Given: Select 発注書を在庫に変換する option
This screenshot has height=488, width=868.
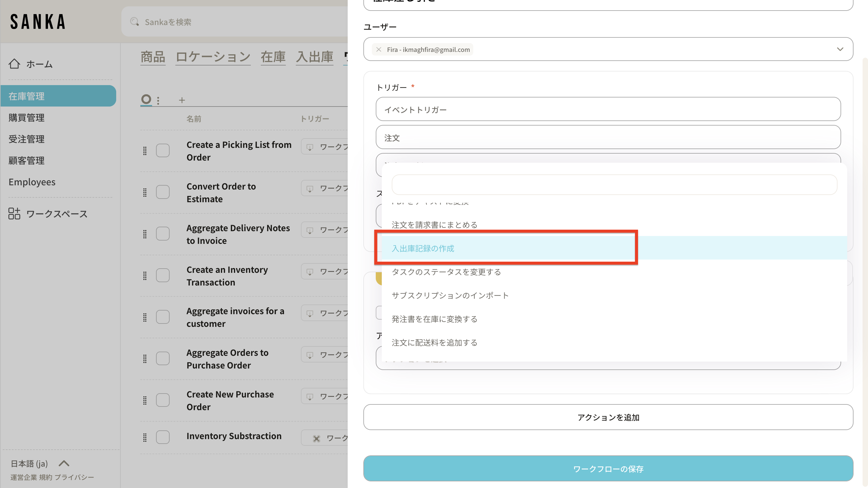Looking at the screenshot, I should (x=434, y=319).
